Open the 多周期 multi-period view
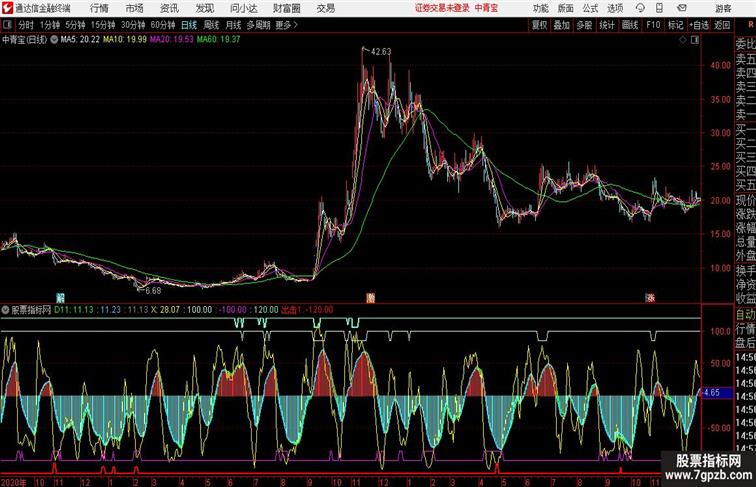 pyautogui.click(x=259, y=25)
